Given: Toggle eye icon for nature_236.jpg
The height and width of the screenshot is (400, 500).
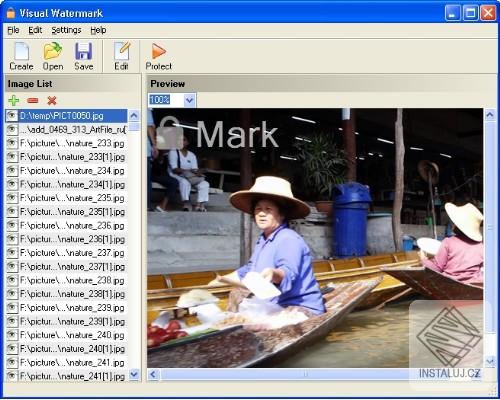Looking at the screenshot, I should point(12,225).
